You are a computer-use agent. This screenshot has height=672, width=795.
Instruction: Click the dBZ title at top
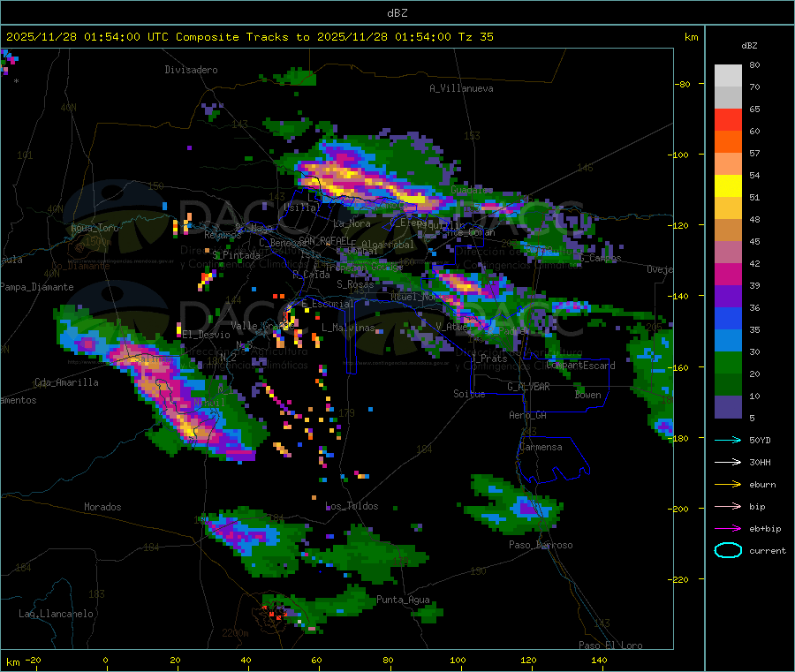pos(397,12)
